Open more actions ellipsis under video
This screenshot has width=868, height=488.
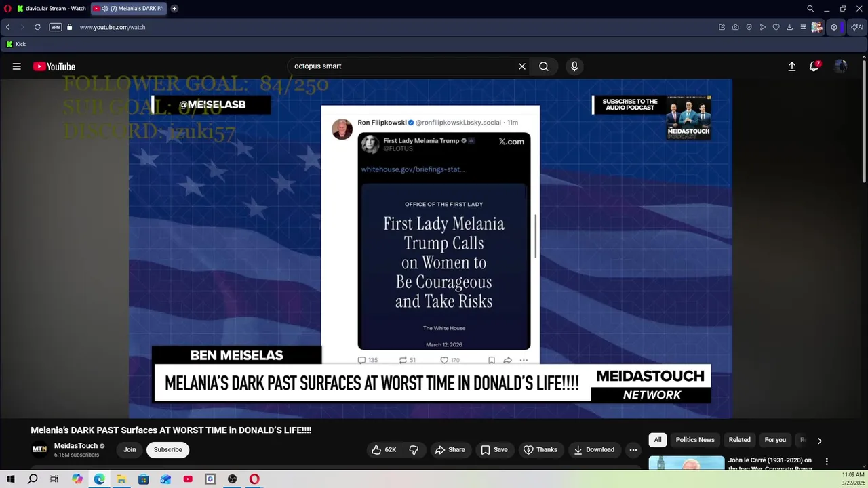tap(633, 449)
